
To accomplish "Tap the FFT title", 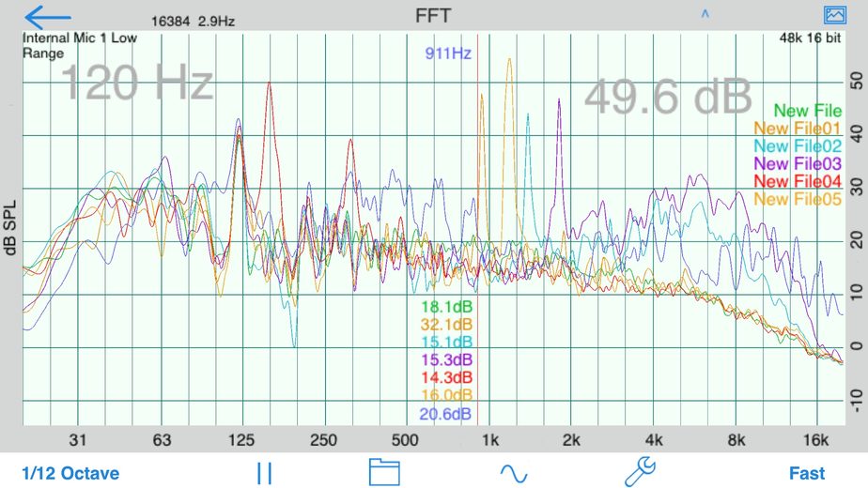I will point(433,16).
